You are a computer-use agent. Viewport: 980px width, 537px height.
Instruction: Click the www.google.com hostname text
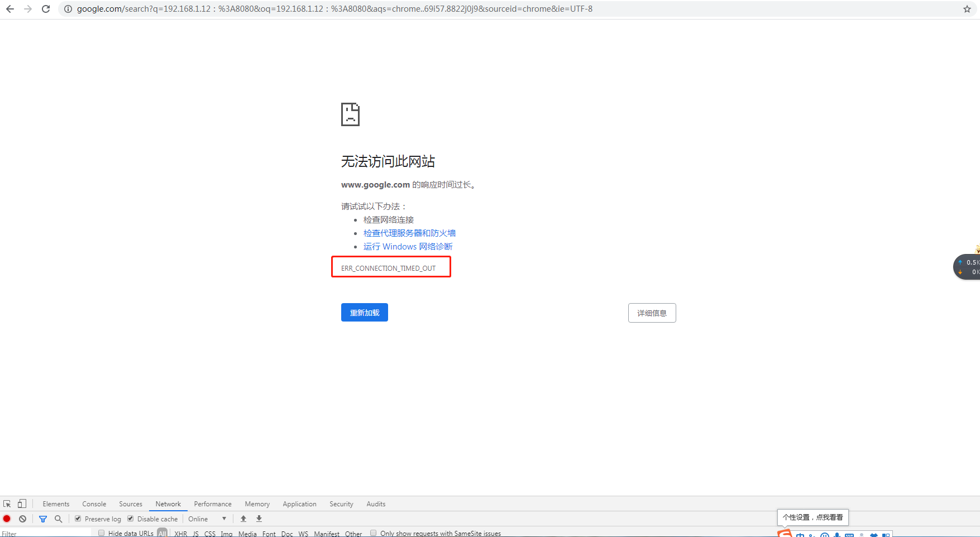[x=375, y=185]
